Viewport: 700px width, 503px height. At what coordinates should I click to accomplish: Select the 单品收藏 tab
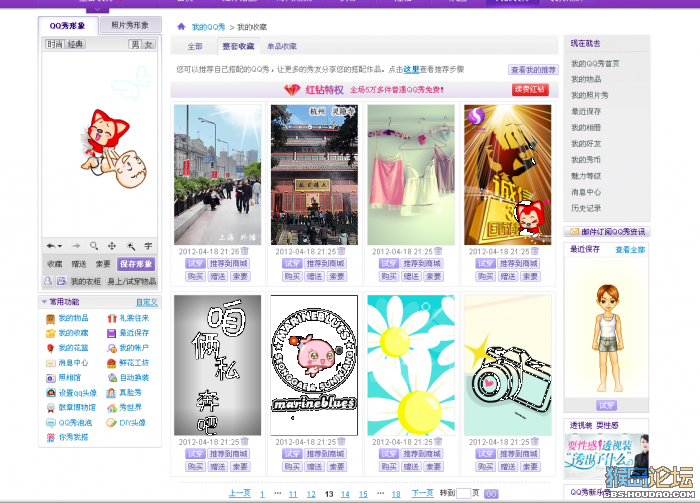pos(282,46)
